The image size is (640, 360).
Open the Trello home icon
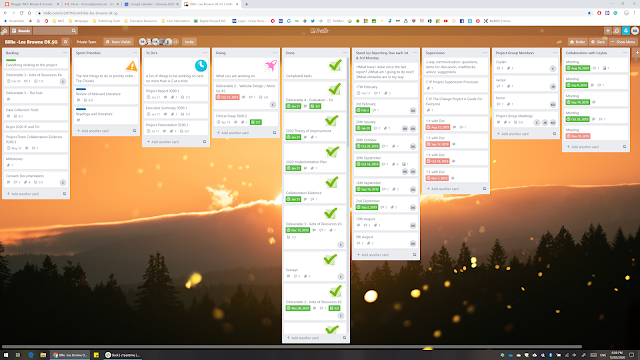point(4,31)
